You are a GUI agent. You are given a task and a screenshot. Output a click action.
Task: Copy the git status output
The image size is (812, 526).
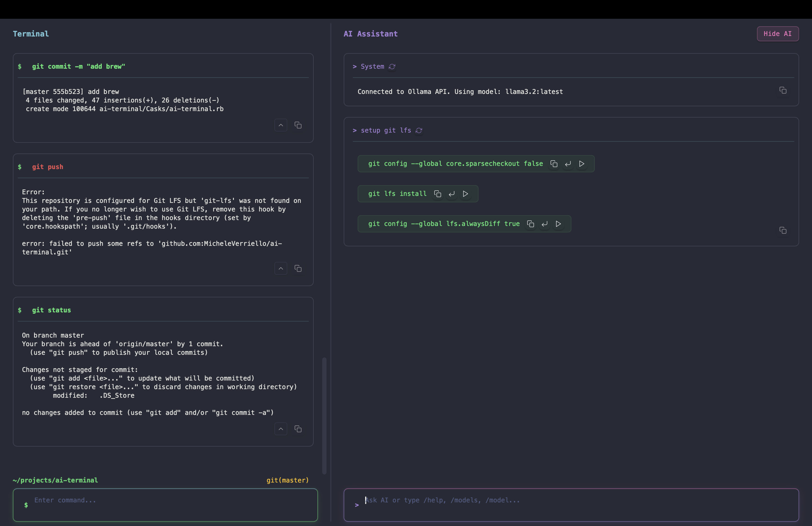[x=298, y=429]
